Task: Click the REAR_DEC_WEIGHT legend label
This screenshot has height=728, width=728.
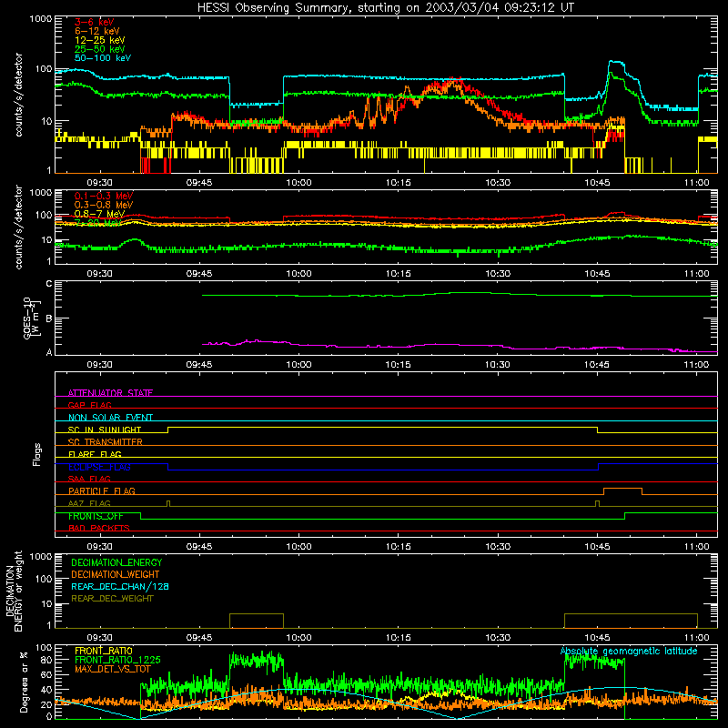Action: [112, 599]
